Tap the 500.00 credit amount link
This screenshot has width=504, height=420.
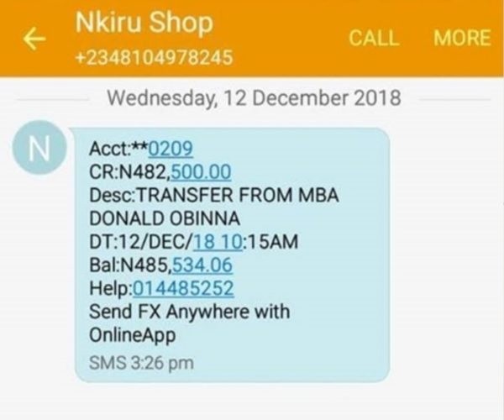(201, 172)
